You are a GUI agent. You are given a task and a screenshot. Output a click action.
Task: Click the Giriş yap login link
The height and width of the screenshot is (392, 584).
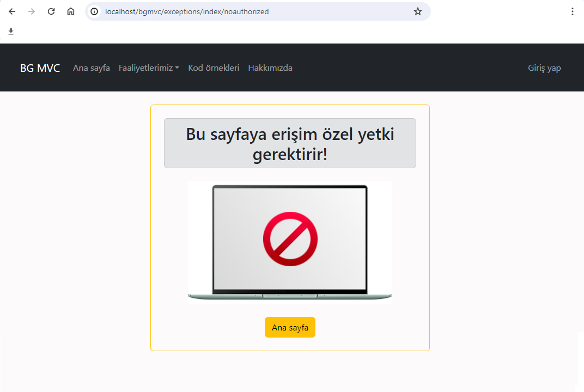(544, 68)
